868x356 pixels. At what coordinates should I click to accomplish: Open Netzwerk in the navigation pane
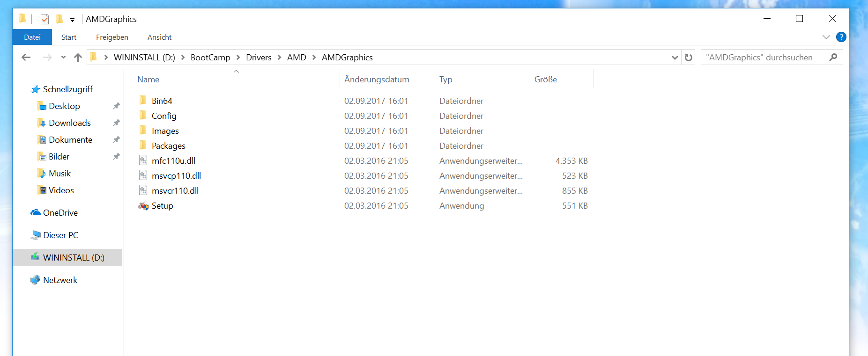60,280
